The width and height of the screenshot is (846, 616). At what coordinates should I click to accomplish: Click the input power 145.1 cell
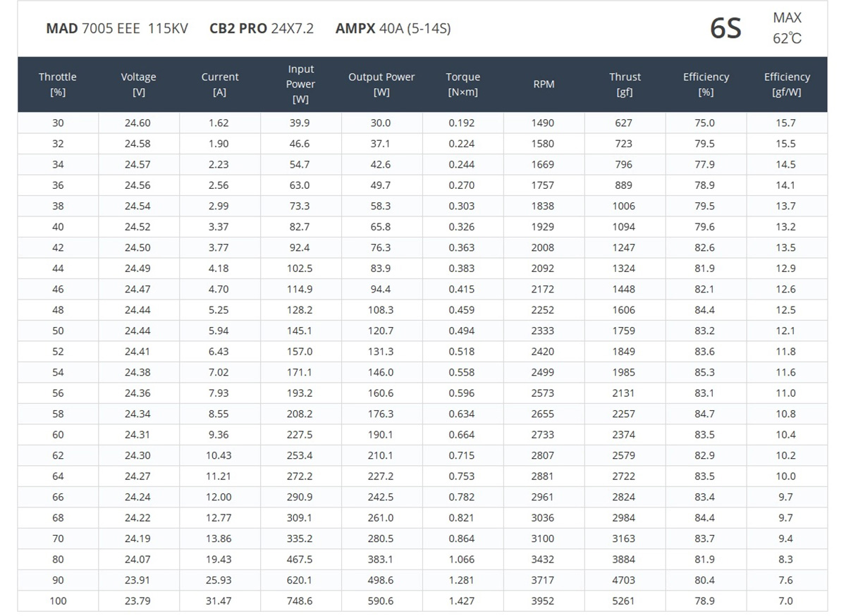300,331
